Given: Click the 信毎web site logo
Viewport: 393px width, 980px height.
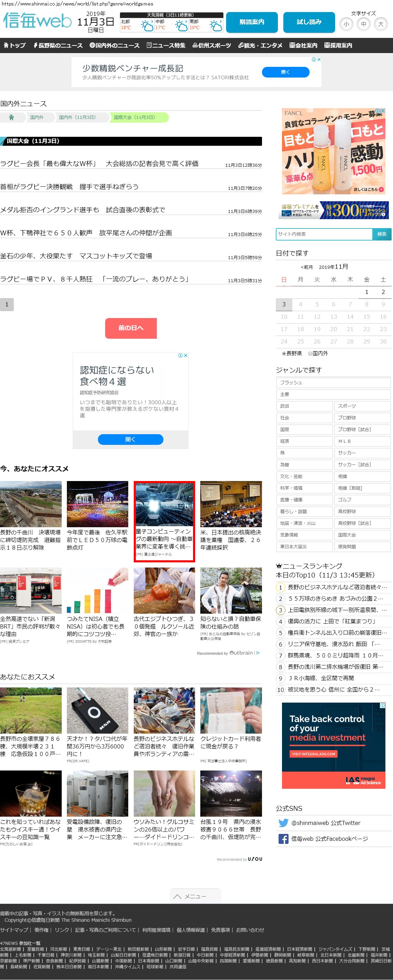Looking at the screenshot, I should pos(37,21).
